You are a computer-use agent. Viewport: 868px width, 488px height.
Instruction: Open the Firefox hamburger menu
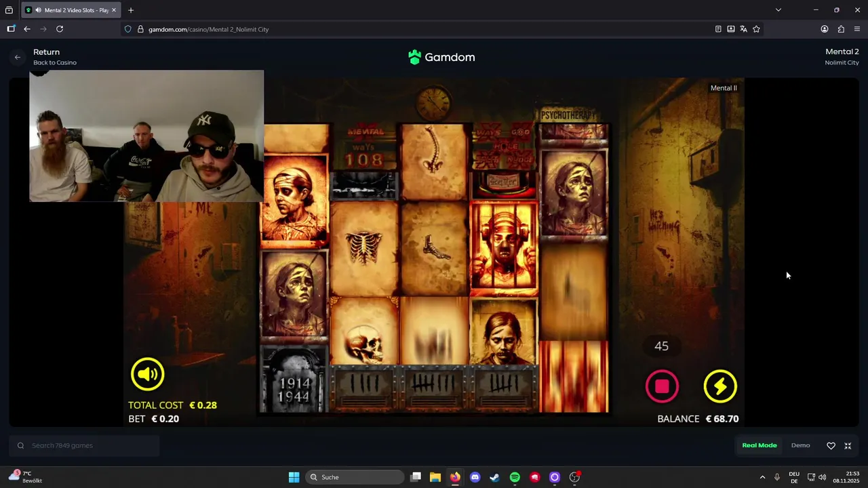tap(857, 29)
